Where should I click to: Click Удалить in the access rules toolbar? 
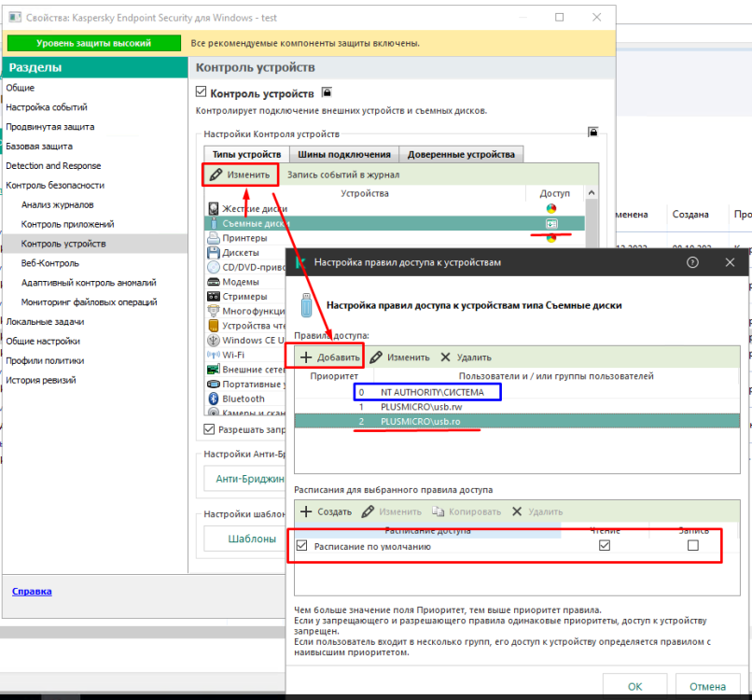click(x=465, y=357)
